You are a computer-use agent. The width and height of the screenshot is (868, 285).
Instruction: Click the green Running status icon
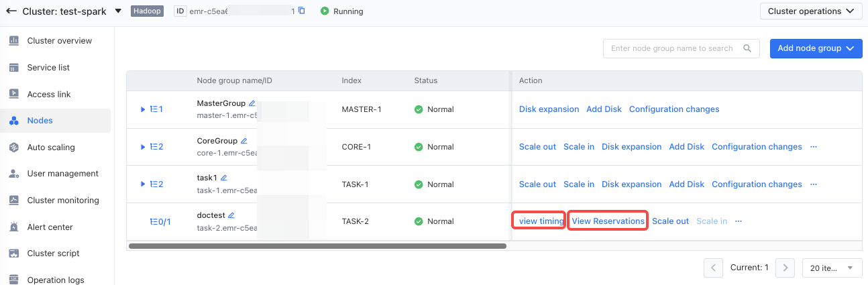[x=325, y=11]
